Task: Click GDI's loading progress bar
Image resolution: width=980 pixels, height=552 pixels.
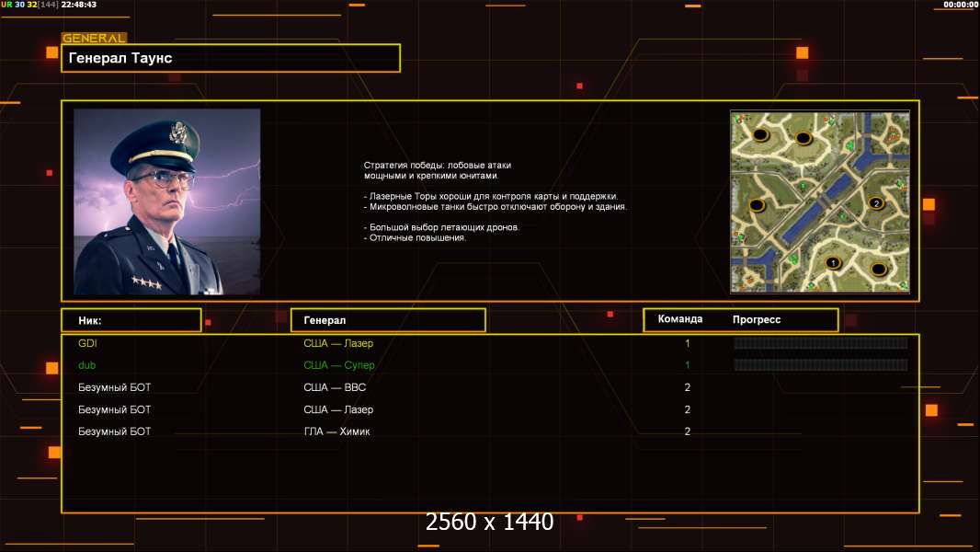Action: coord(820,343)
